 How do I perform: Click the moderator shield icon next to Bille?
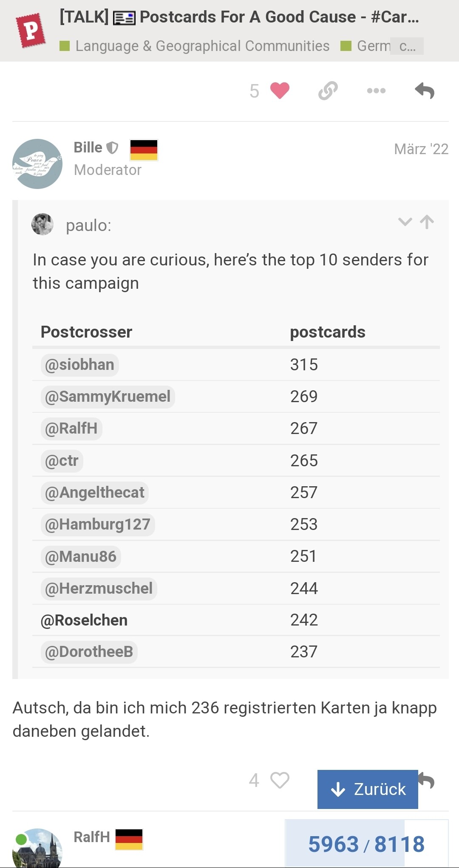pyautogui.click(x=112, y=148)
